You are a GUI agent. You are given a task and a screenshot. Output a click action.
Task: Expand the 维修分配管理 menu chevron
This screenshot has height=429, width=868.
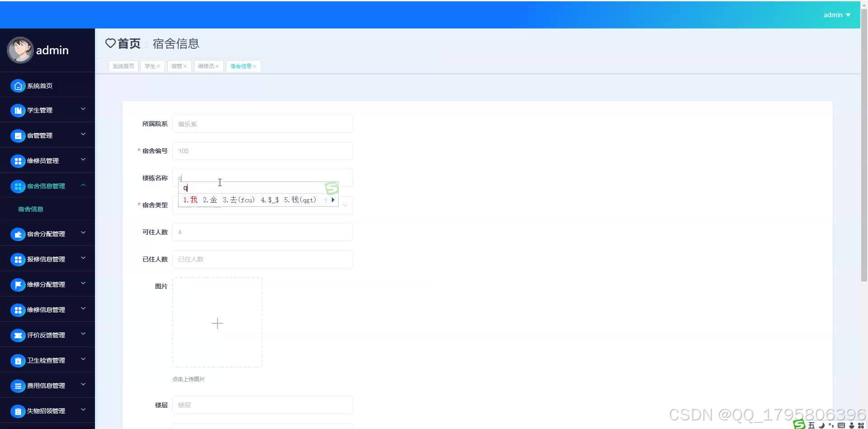(x=83, y=283)
